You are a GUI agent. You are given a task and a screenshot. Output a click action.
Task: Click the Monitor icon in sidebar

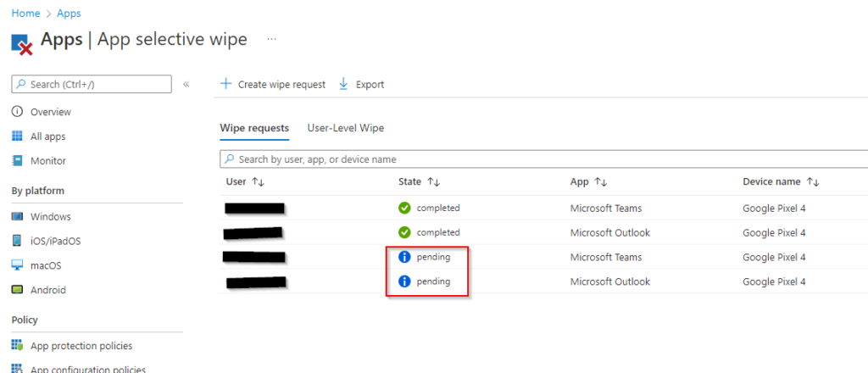[17, 161]
